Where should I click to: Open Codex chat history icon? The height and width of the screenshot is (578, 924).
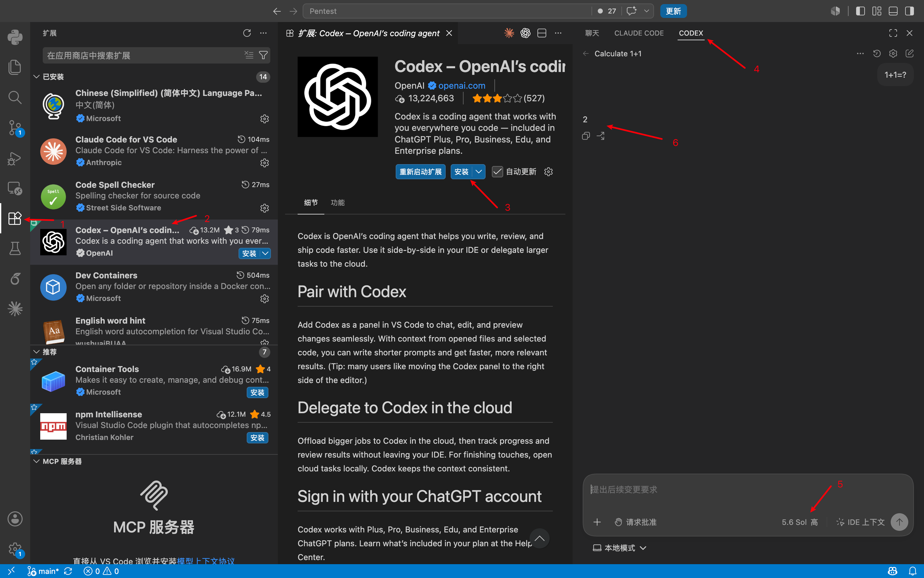pos(877,53)
